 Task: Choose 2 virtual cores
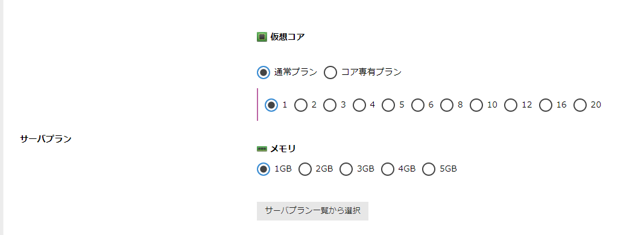tap(301, 105)
